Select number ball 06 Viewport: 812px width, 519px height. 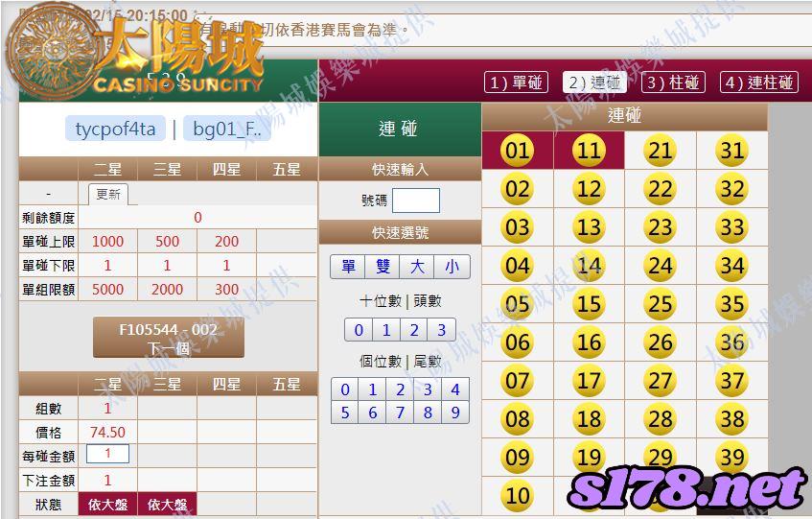[517, 342]
